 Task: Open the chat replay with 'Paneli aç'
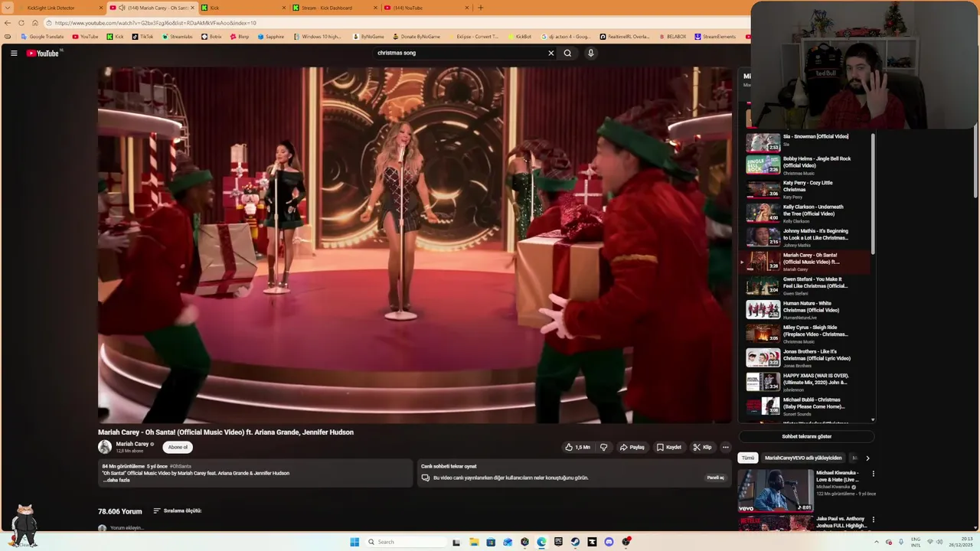pos(715,478)
